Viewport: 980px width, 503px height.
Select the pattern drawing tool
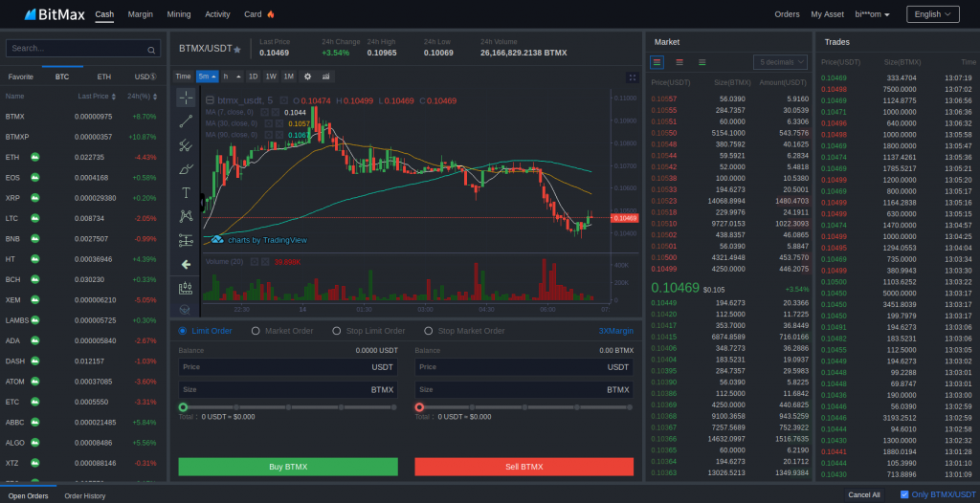pos(186,216)
